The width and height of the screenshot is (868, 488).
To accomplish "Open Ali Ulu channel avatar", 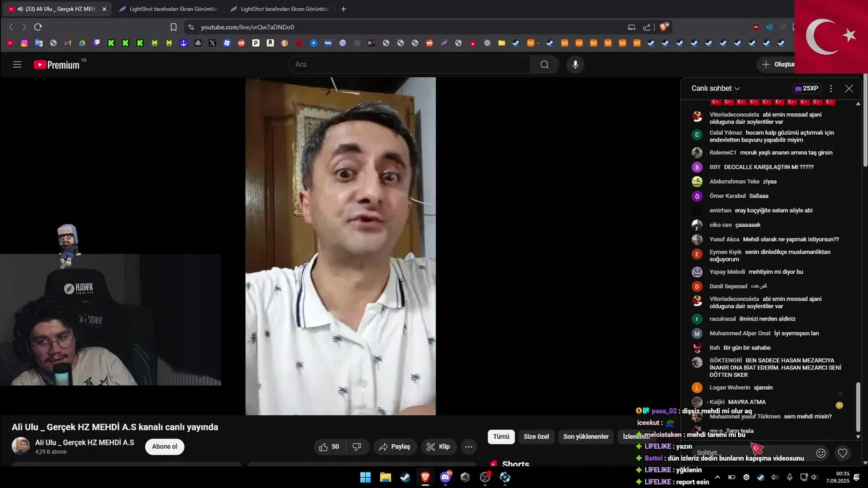I will coord(21,446).
